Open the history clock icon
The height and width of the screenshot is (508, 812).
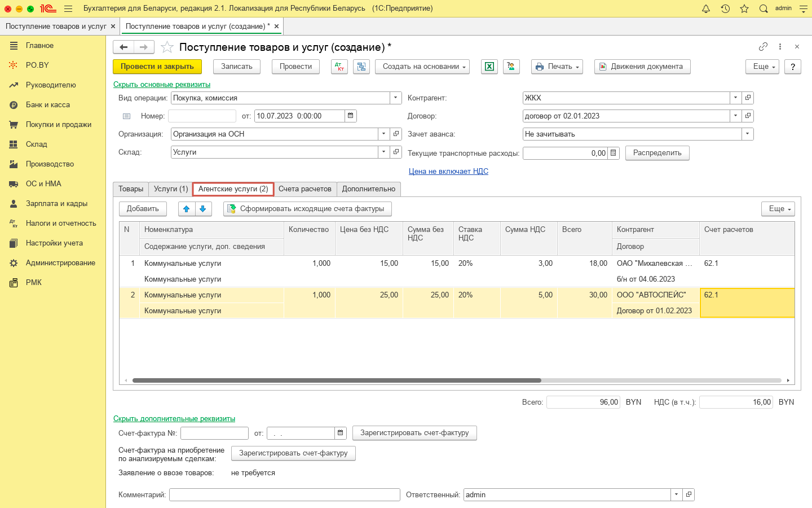[725, 8]
